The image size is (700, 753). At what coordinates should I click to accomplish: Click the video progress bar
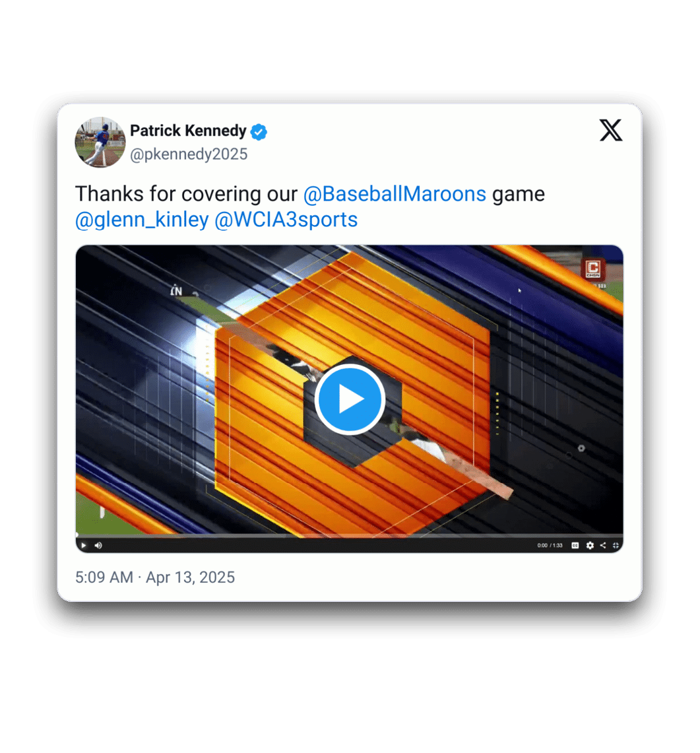pos(350,535)
